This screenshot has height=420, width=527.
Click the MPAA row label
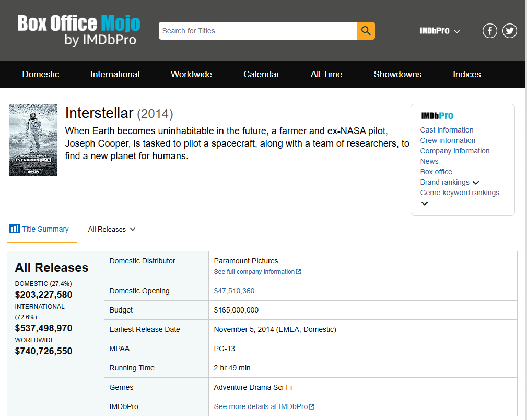119,349
